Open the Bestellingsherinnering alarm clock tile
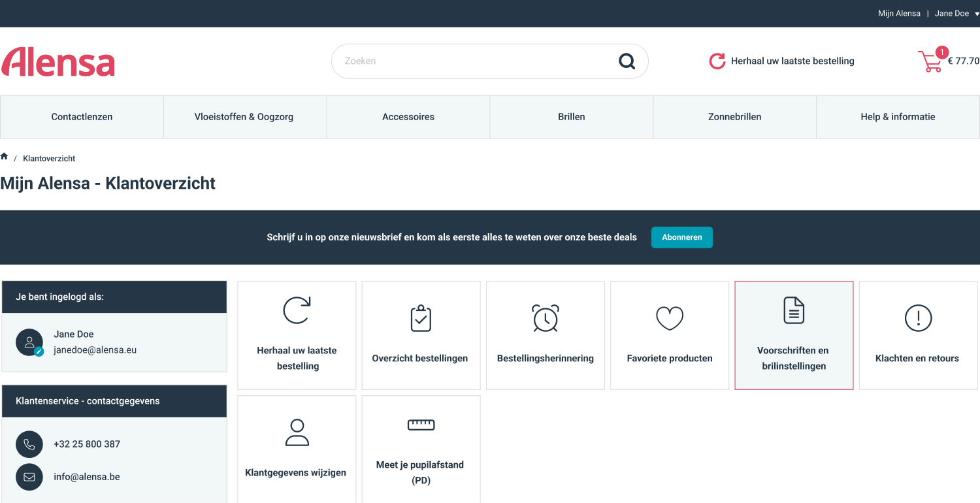 tap(546, 335)
